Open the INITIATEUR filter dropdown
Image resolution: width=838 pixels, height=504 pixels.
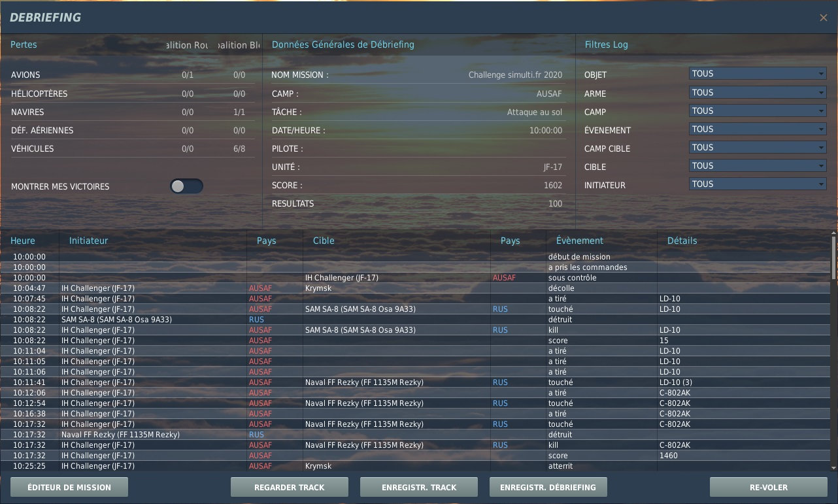click(x=758, y=184)
